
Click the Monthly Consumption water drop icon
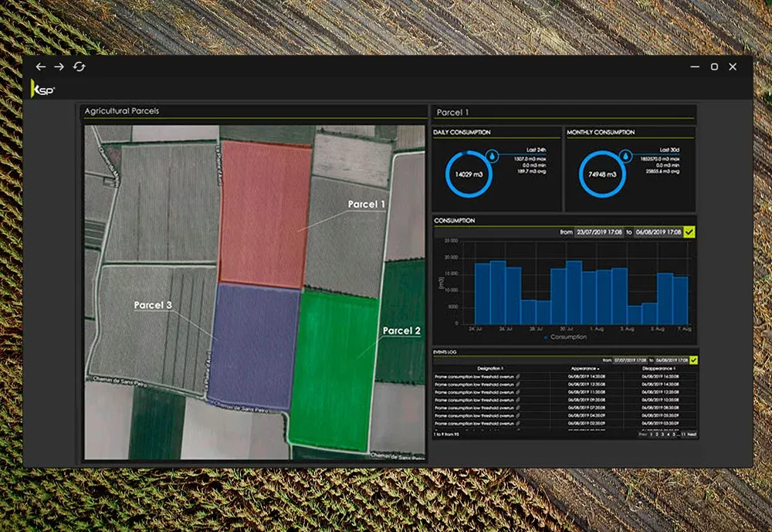pyautogui.click(x=625, y=156)
